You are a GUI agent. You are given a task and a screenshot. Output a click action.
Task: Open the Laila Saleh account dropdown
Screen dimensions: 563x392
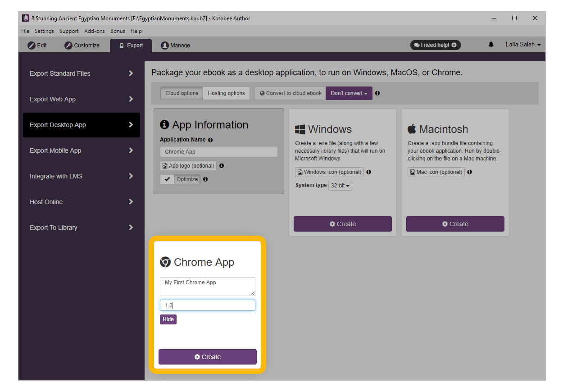pyautogui.click(x=523, y=45)
